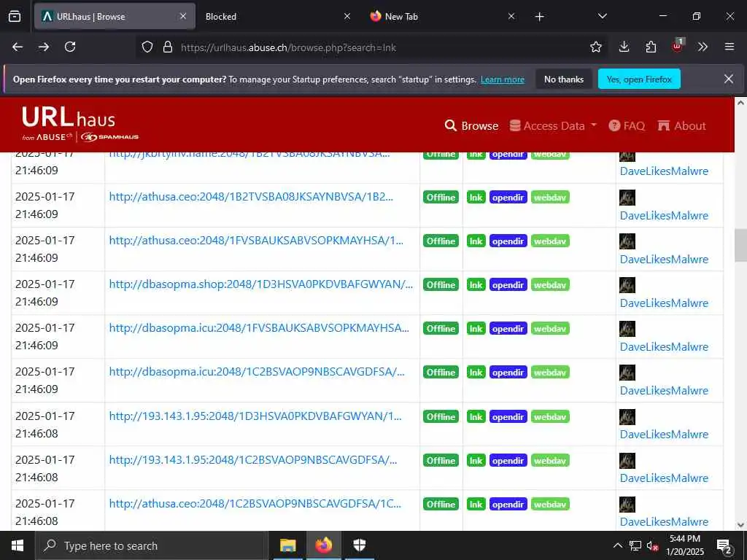Expand the list all tabs chevron
The height and width of the screenshot is (560, 747).
tap(602, 17)
